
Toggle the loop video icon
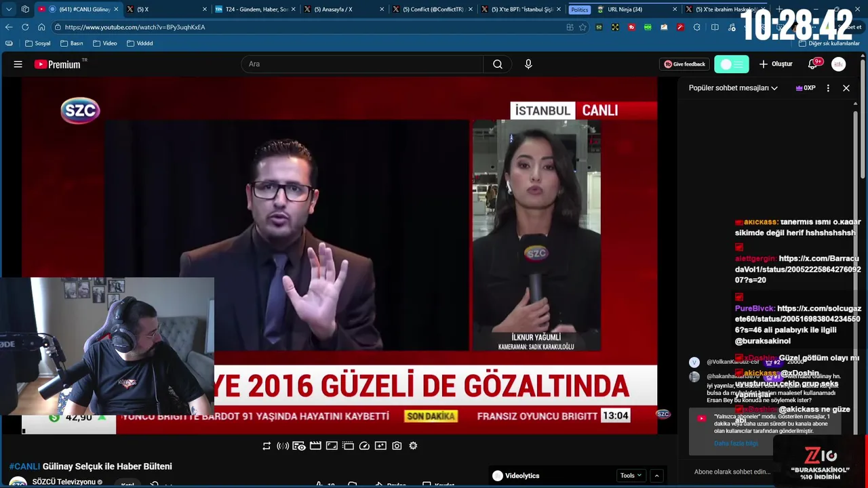[267, 446]
